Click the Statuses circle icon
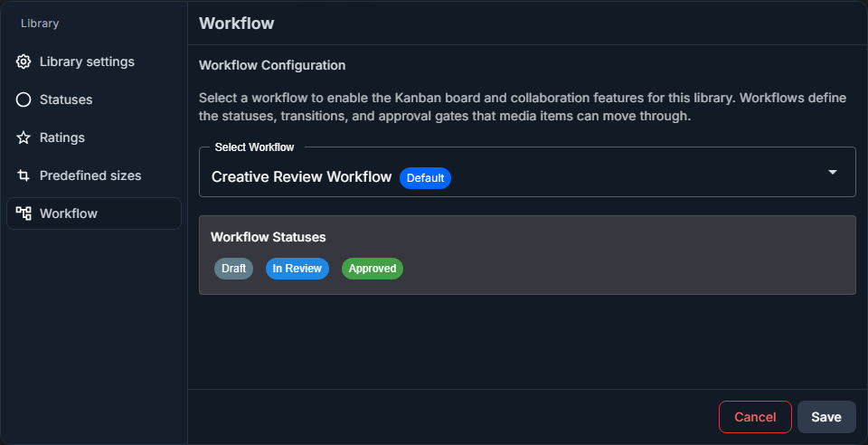868x445 pixels. click(x=24, y=99)
